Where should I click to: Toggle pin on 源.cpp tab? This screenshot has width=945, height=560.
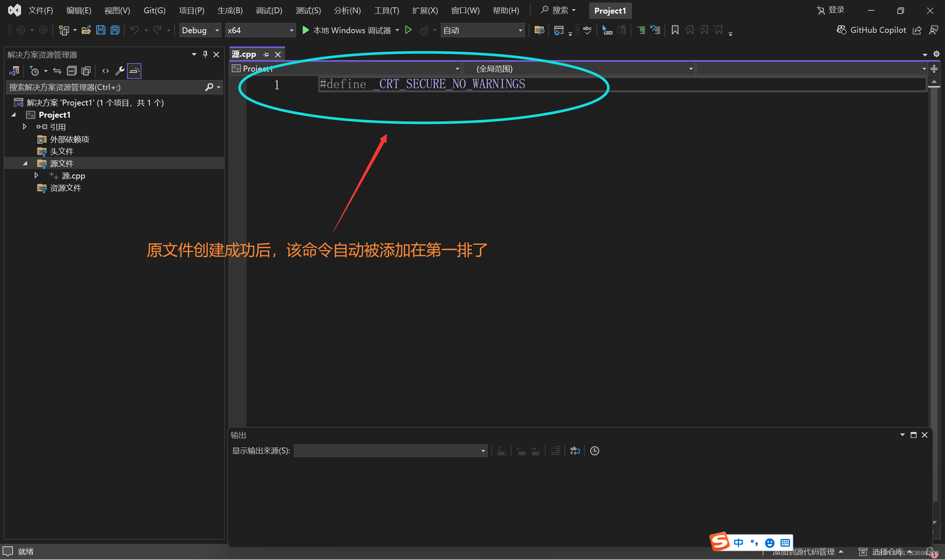pos(266,55)
